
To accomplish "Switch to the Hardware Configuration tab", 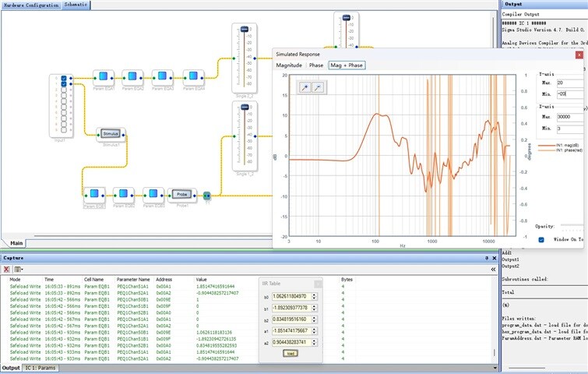I will 31,5.
